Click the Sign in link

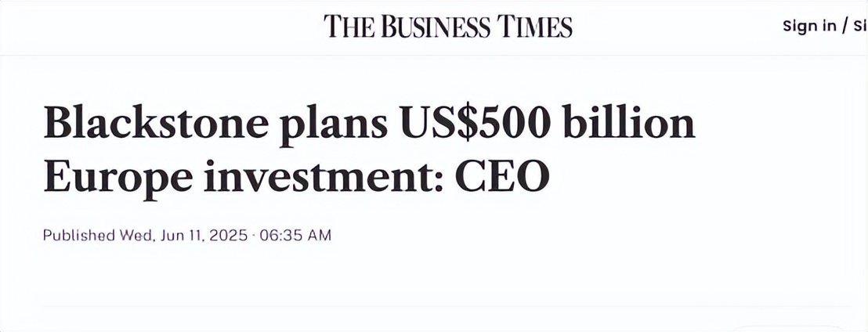pyautogui.click(x=809, y=26)
